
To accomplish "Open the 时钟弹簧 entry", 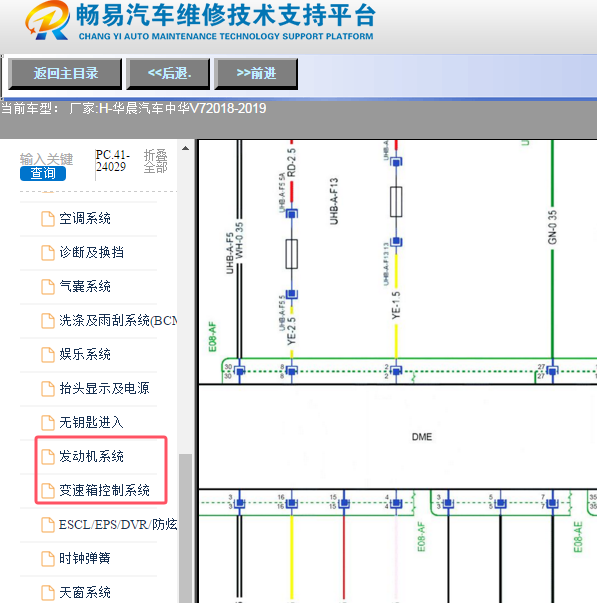I will [x=85, y=558].
